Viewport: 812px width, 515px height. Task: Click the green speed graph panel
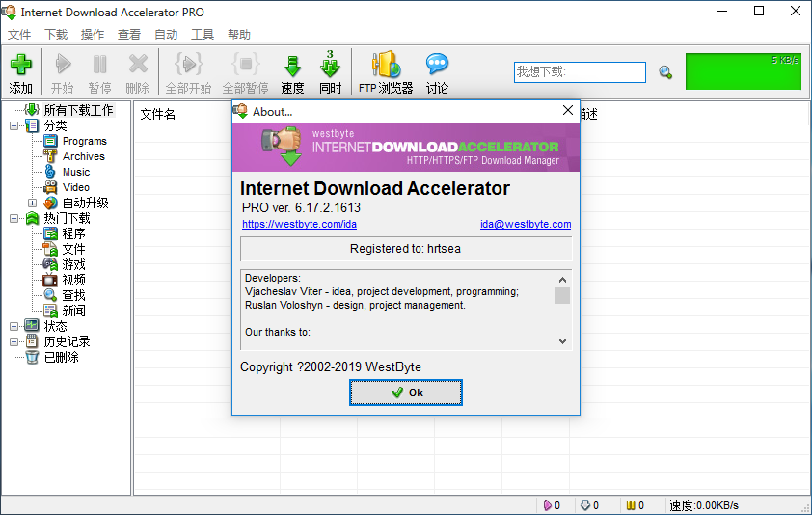(x=744, y=71)
